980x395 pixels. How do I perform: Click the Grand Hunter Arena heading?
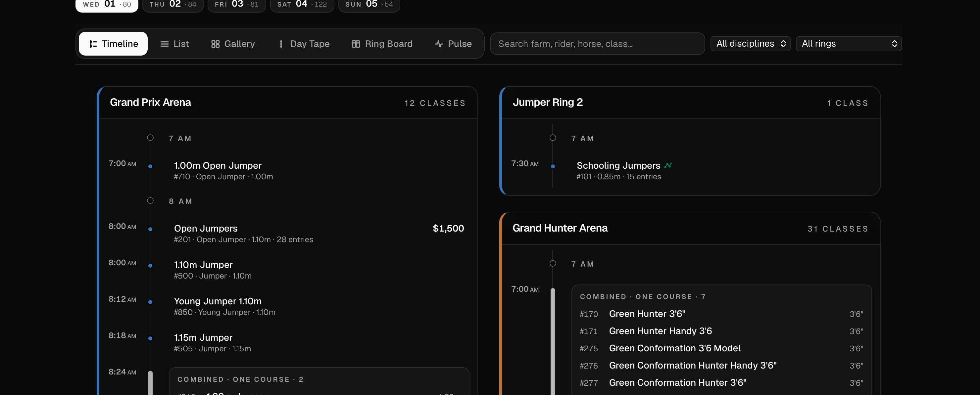(560, 228)
